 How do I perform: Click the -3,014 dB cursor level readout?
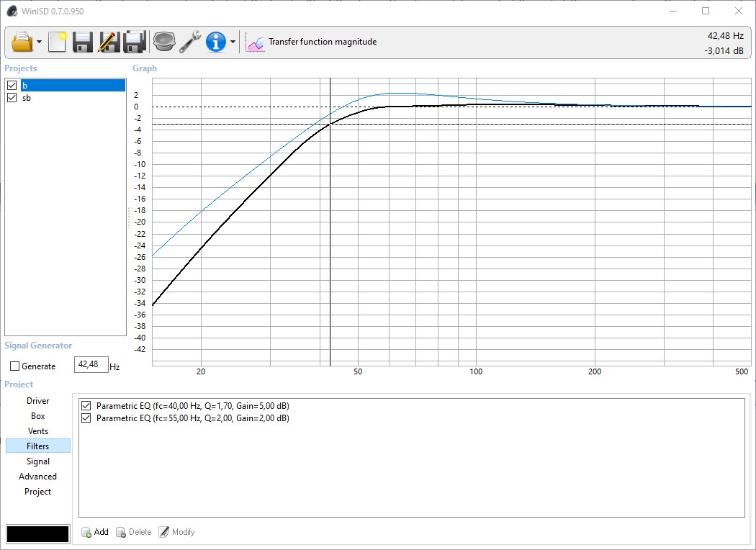[x=724, y=50]
